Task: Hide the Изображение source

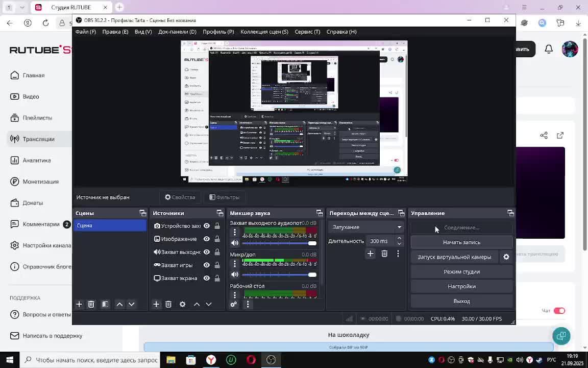Action: pyautogui.click(x=207, y=239)
